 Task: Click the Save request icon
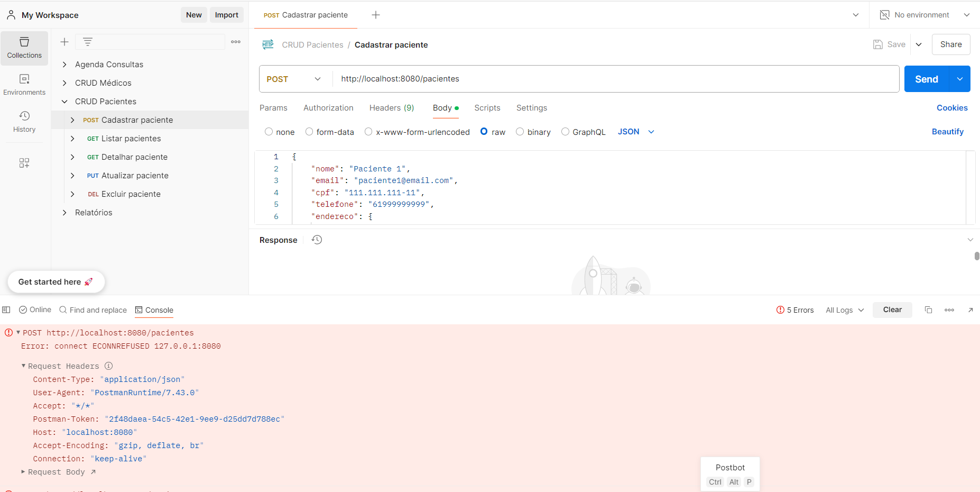tap(878, 44)
